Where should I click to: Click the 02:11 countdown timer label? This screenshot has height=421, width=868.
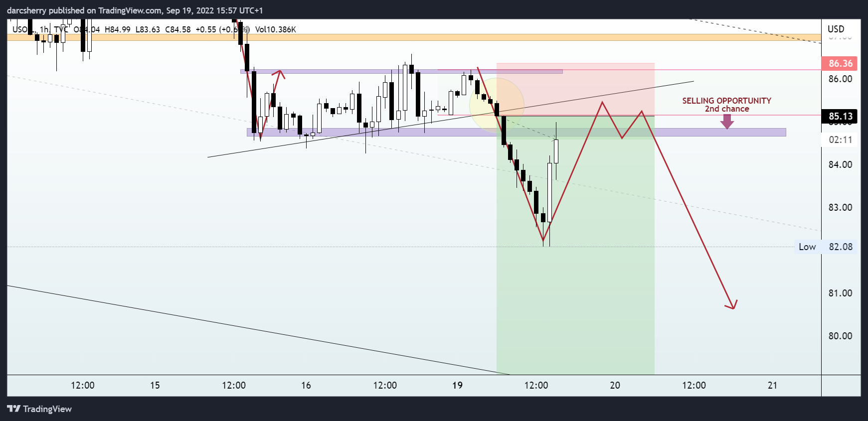tap(840, 140)
